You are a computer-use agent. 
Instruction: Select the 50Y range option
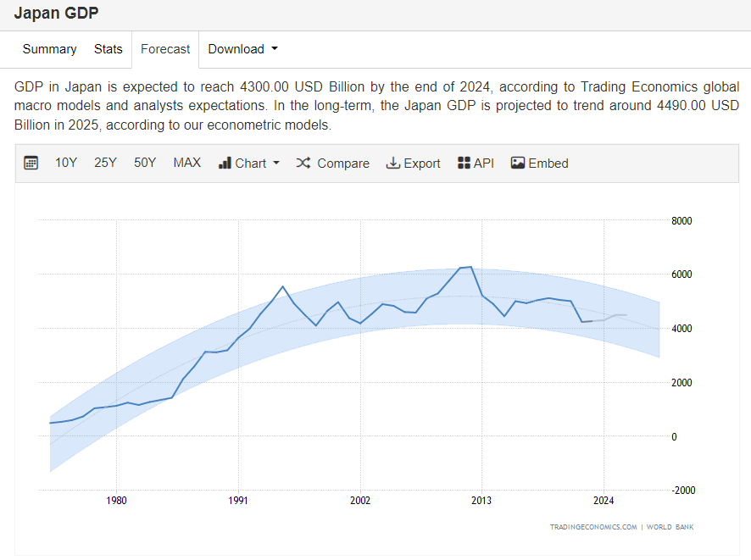(144, 163)
